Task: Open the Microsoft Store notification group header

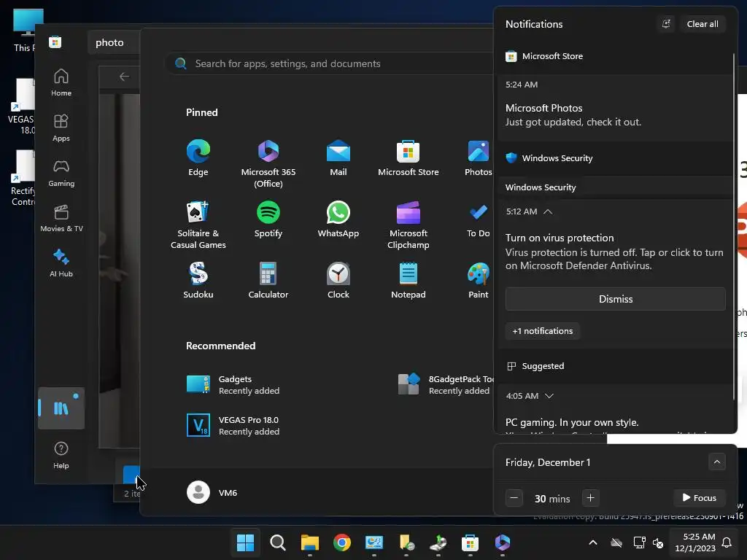Action: pos(615,56)
